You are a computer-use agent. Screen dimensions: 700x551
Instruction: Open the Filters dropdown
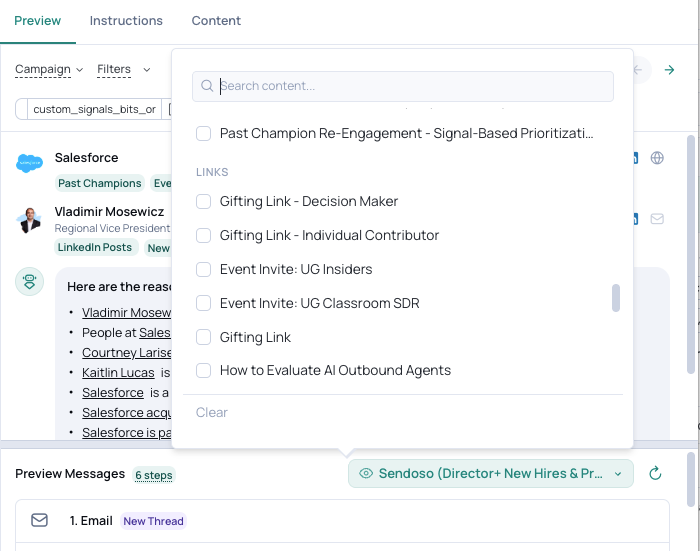(124, 70)
